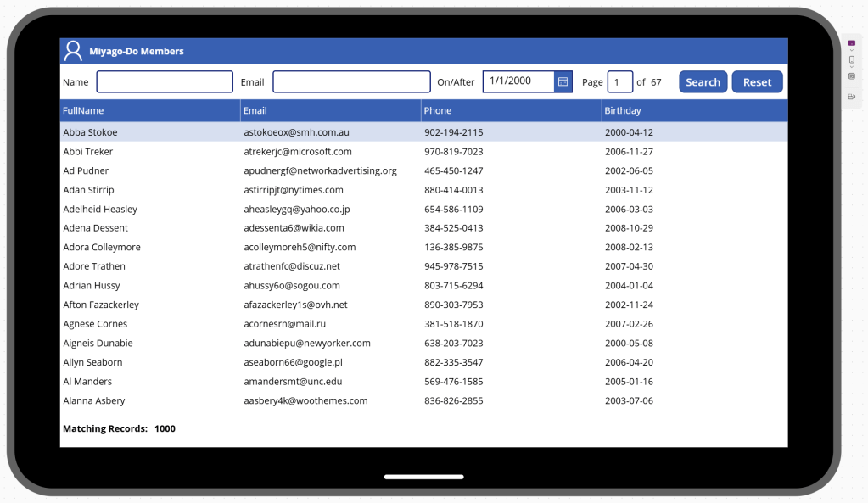Focus the Name filter text box
This screenshot has width=868, height=503.
point(165,82)
